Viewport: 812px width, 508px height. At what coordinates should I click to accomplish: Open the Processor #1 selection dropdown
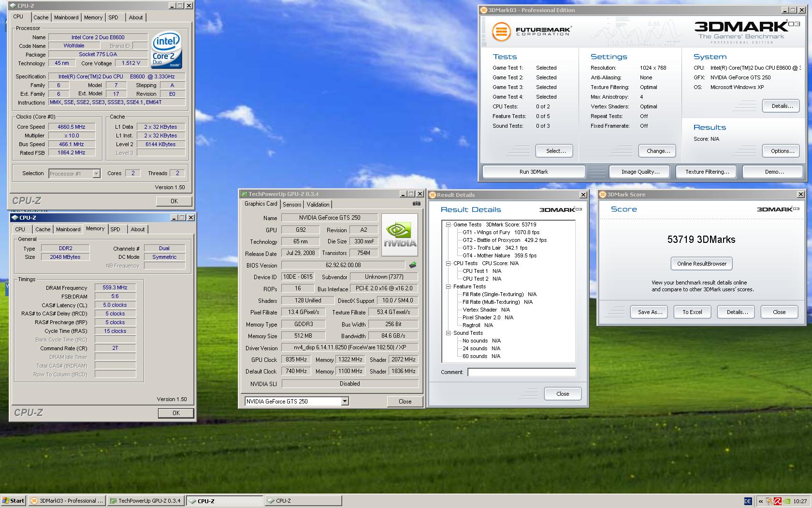pos(96,173)
